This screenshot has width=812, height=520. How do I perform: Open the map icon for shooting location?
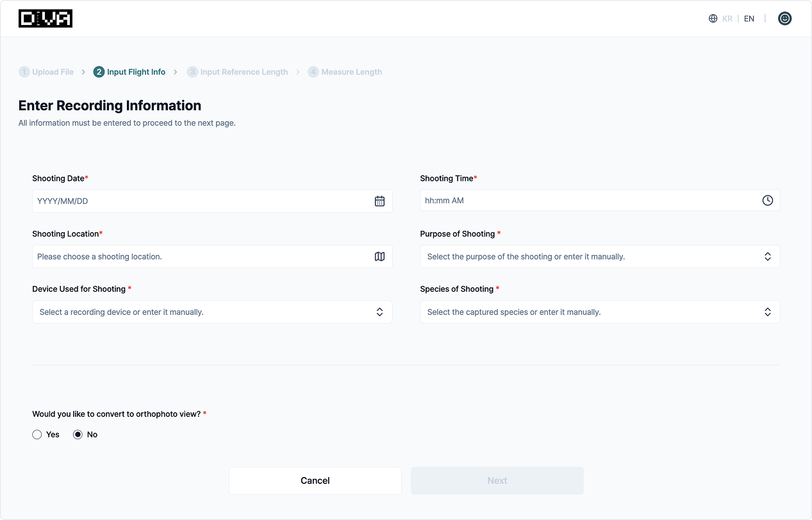tap(379, 256)
